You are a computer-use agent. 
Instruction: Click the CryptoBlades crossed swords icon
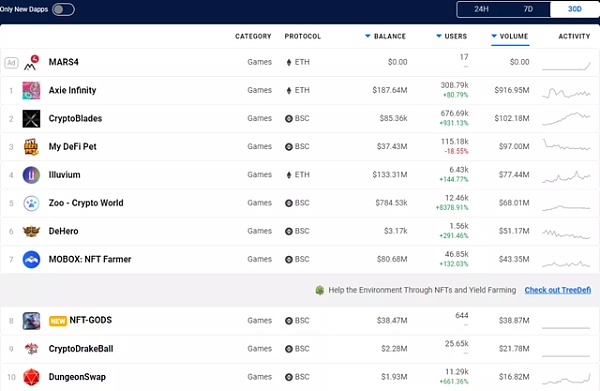[31, 119]
